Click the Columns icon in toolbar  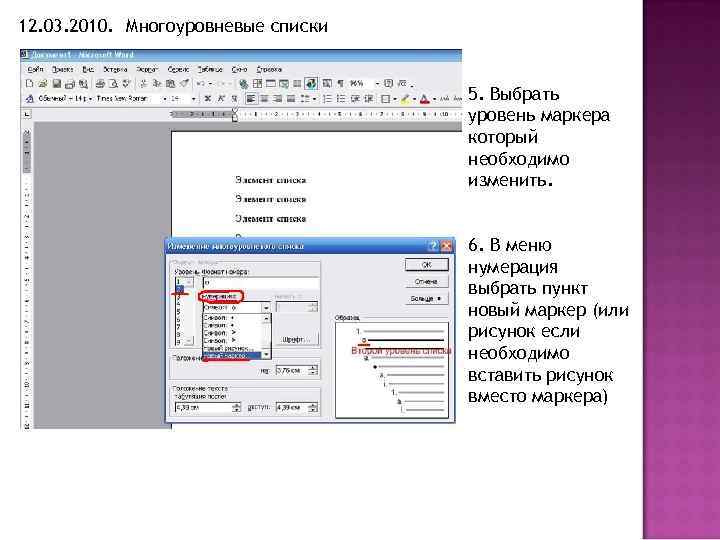297,84
